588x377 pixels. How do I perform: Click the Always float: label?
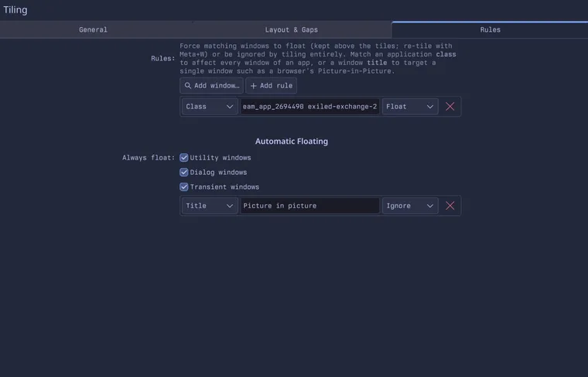tap(149, 158)
